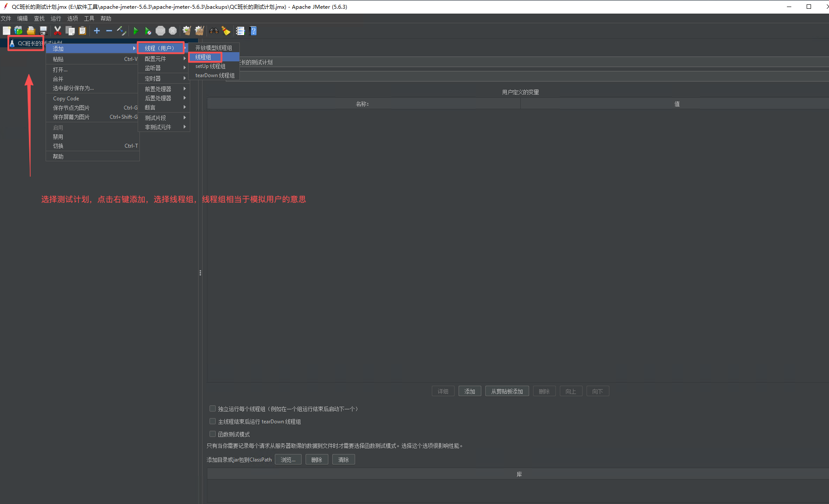
Task: Expand 前置处理器 submenu
Action: click(x=164, y=89)
